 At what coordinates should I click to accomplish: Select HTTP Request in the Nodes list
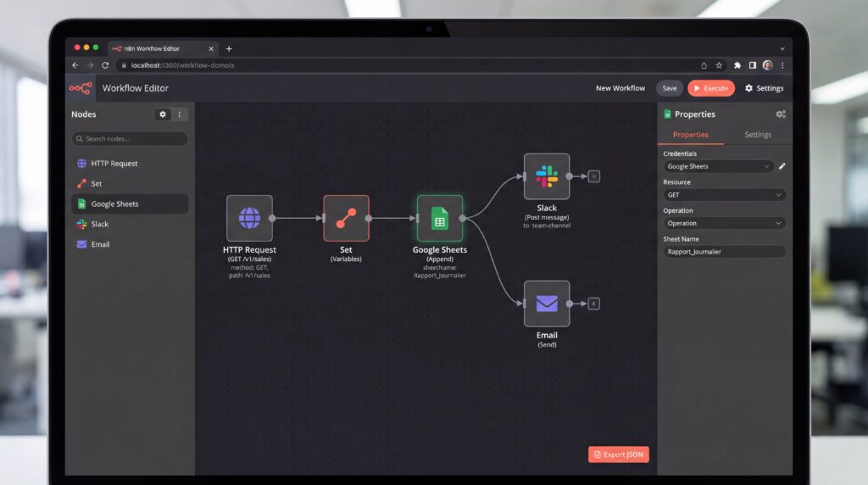click(130, 164)
